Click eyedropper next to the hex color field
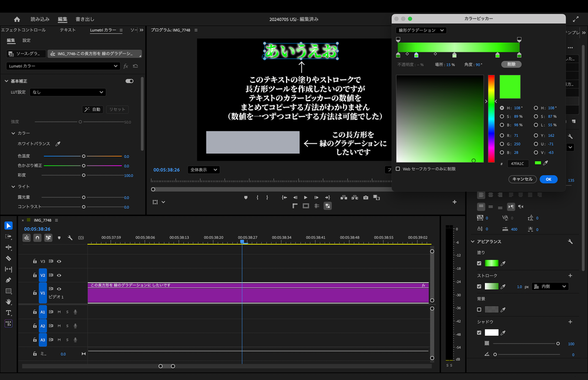The width and height of the screenshot is (588, 380). pos(546,164)
